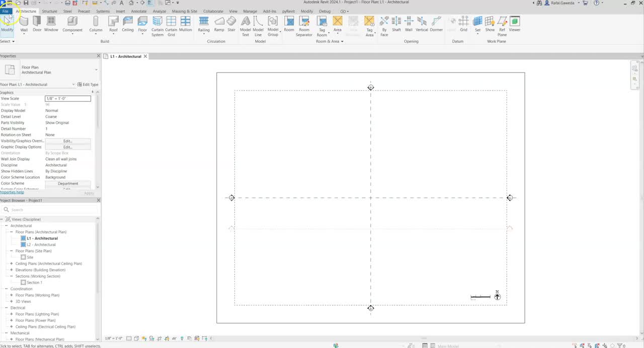The image size is (644, 348).
Task: Click the Ref Plane tool
Action: pyautogui.click(x=502, y=26)
